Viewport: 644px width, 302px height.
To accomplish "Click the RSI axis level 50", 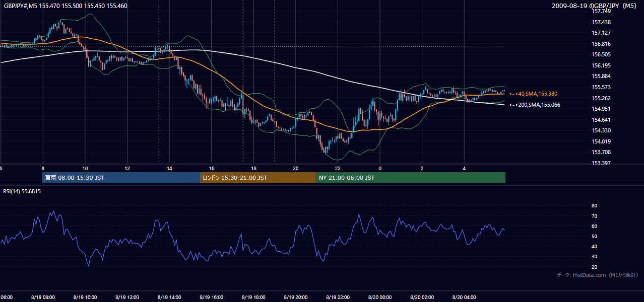I will pos(595,236).
